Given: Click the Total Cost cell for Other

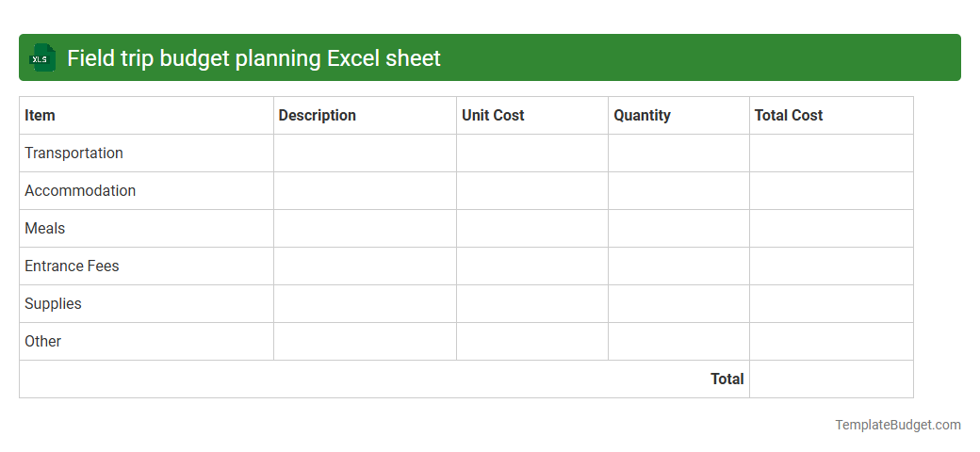Looking at the screenshot, I should (x=831, y=342).
